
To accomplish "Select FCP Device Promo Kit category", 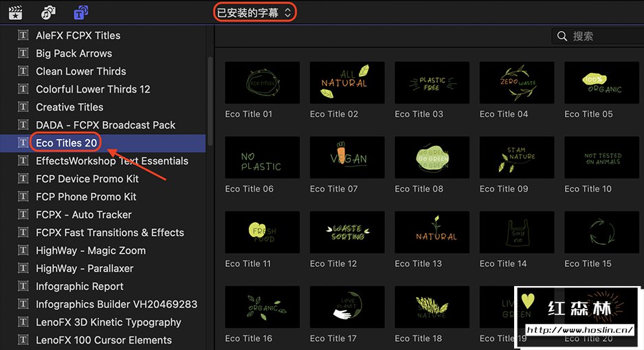I will 102,179.
